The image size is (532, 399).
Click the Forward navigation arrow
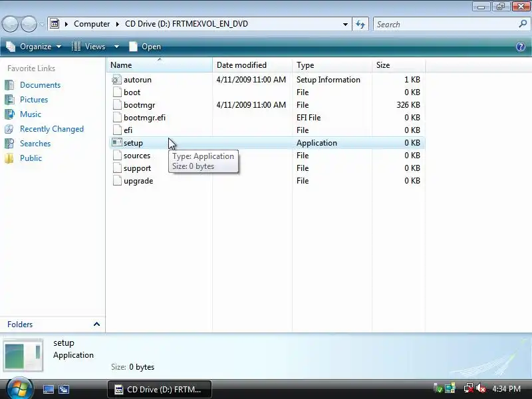coord(29,24)
